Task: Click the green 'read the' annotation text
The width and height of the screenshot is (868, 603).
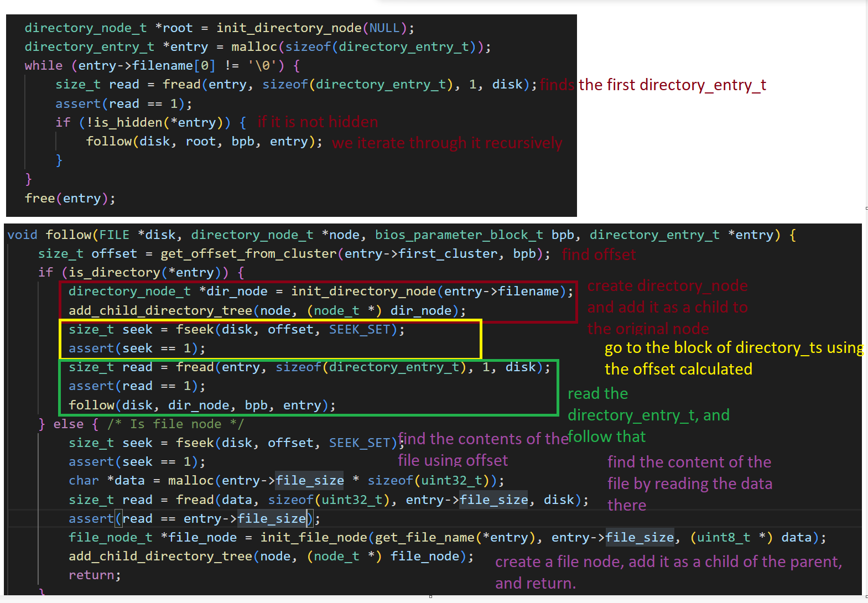Action: point(597,394)
